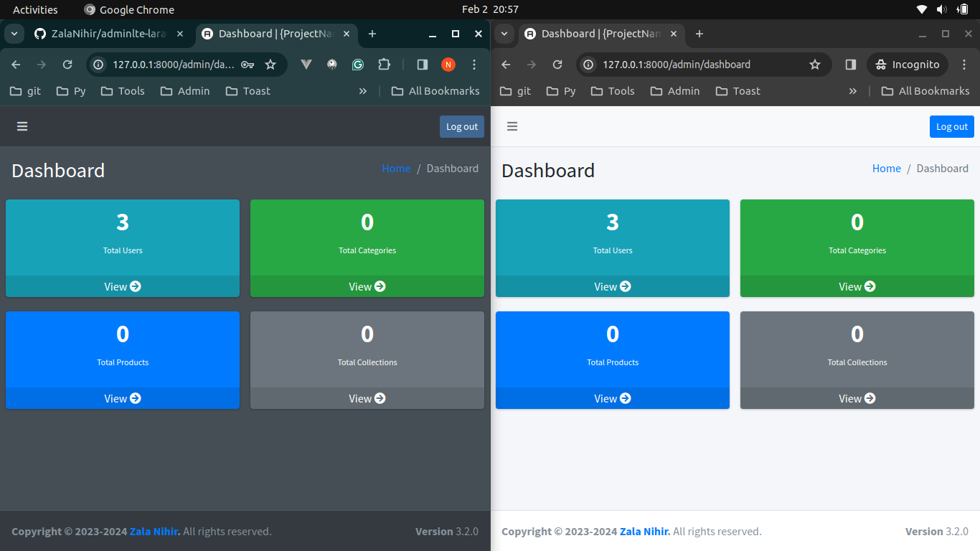Expand tab search dropdown in the Incognito window
The width and height of the screenshot is (980, 551).
[x=504, y=34]
